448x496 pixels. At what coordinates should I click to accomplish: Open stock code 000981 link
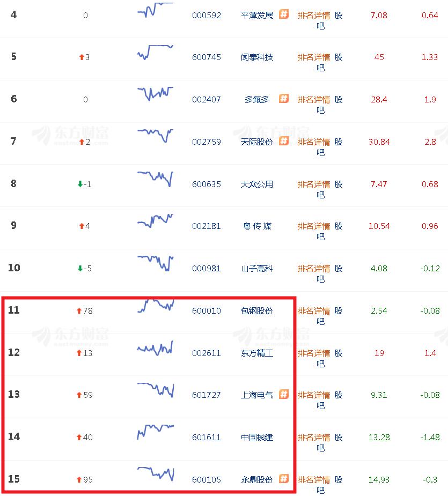pos(207,269)
